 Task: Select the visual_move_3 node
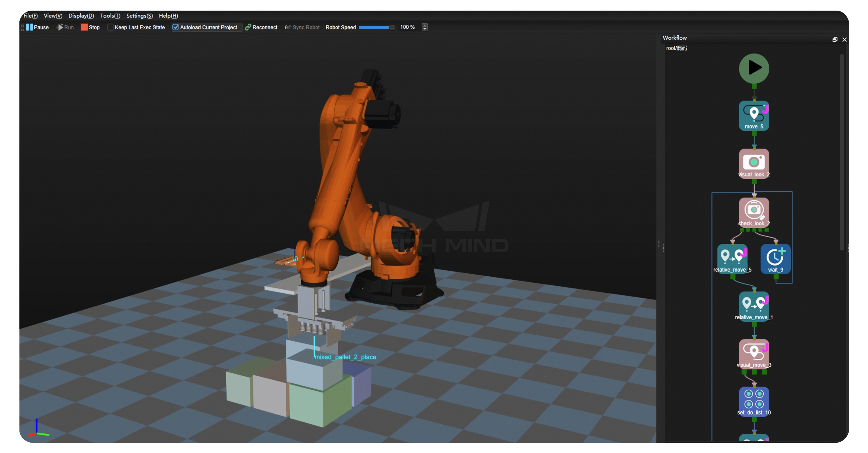(754, 354)
